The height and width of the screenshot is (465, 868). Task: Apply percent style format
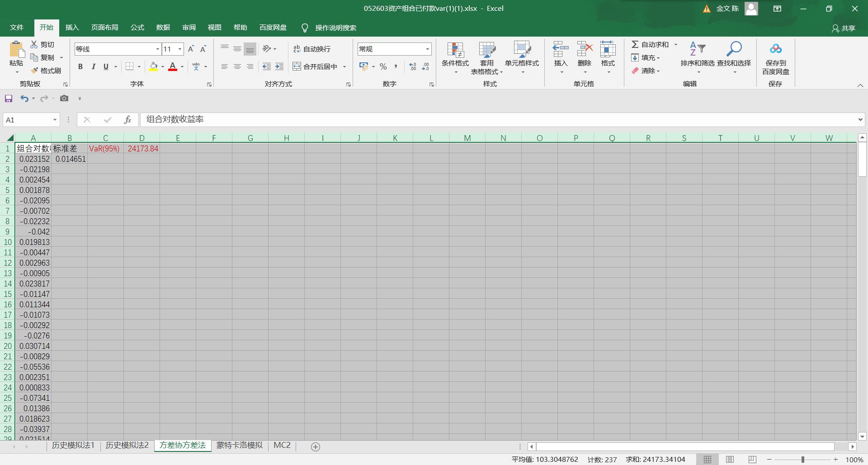click(x=383, y=66)
